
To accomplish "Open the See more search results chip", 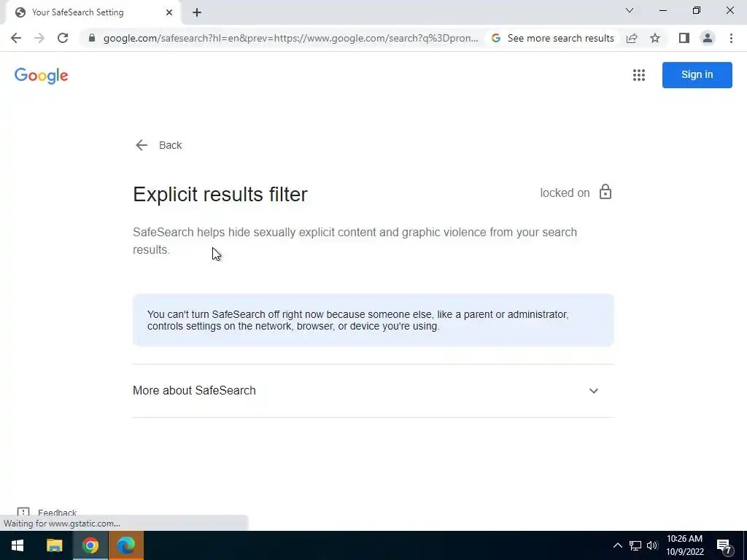I will click(553, 38).
